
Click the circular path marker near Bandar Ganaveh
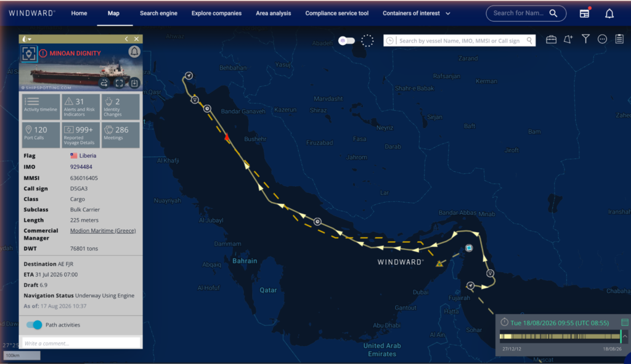click(x=207, y=108)
